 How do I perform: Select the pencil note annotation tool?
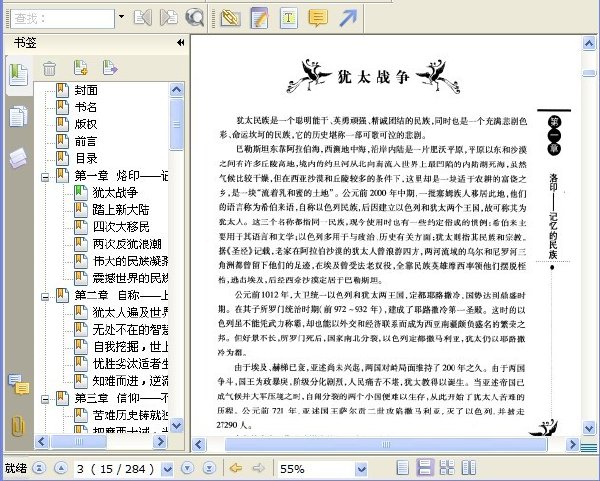pos(259,18)
